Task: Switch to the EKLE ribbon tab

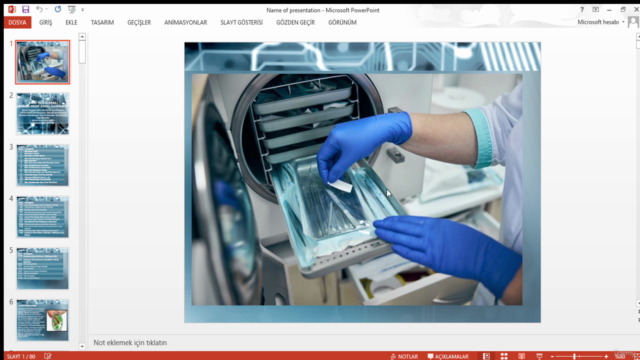Action: 71,22
